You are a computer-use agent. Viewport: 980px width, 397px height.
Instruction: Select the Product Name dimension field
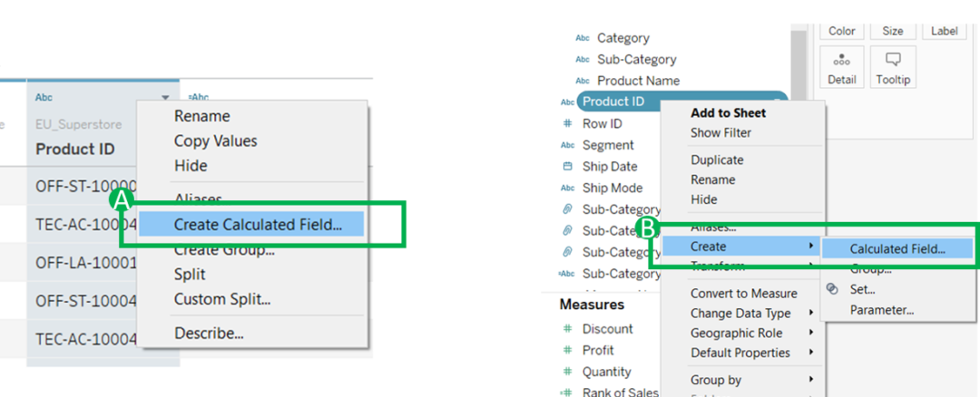638,81
